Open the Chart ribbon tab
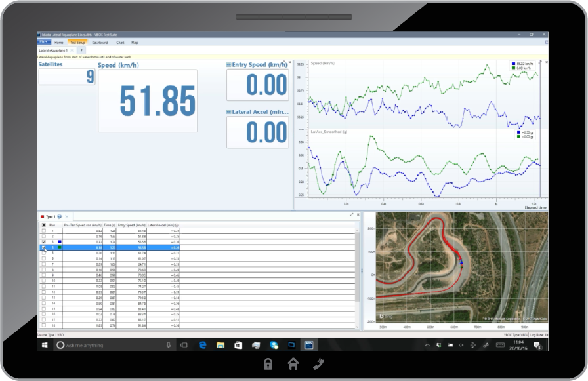 point(120,42)
